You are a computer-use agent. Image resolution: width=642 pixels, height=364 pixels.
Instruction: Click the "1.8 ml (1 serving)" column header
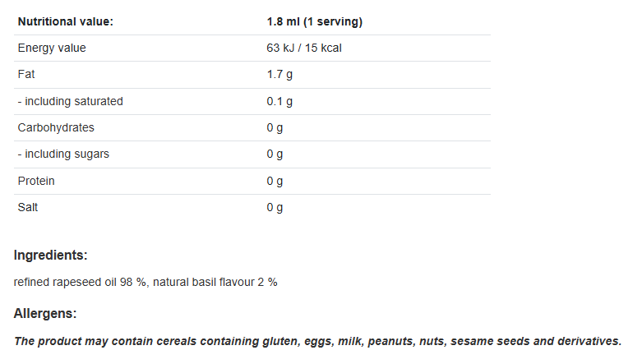coord(314,21)
